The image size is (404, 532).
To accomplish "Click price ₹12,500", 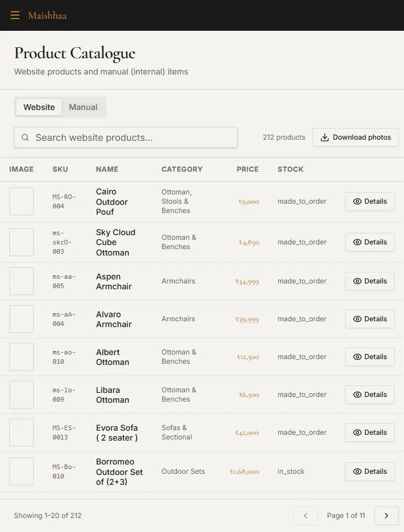I will tap(248, 357).
